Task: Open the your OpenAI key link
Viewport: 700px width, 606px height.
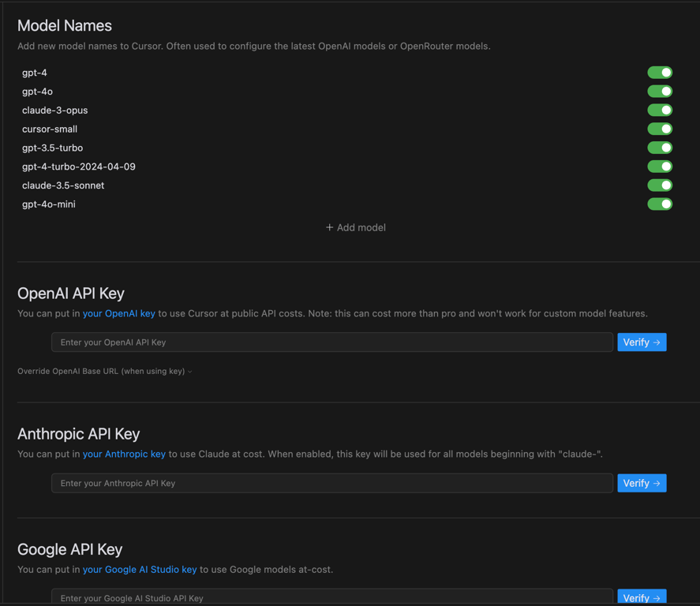Action: coord(118,313)
